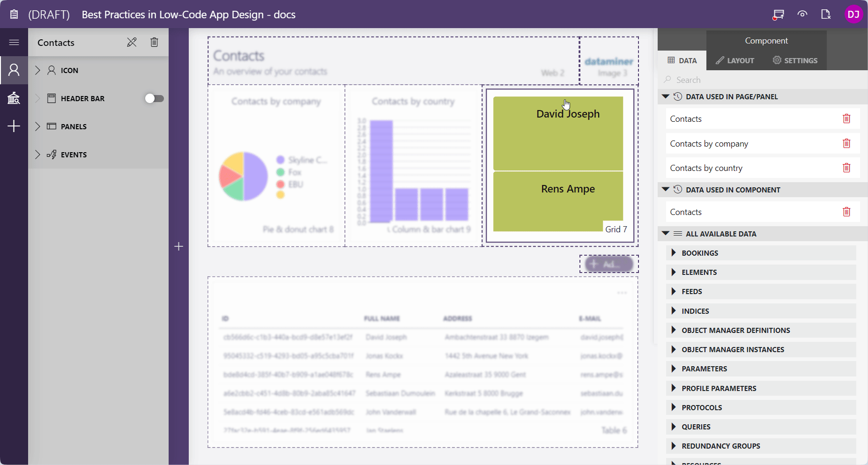
Task: Delete the Contacts page with the trash icon
Action: (x=155, y=42)
